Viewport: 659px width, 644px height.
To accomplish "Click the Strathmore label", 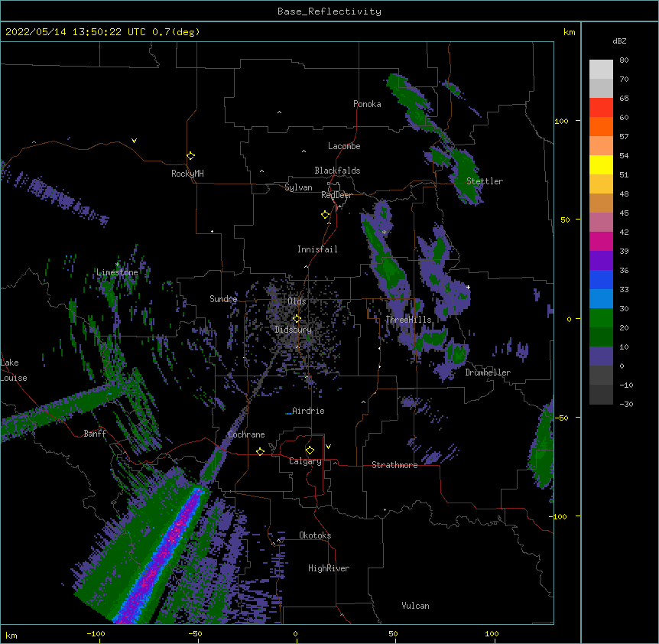I will pyautogui.click(x=394, y=465).
